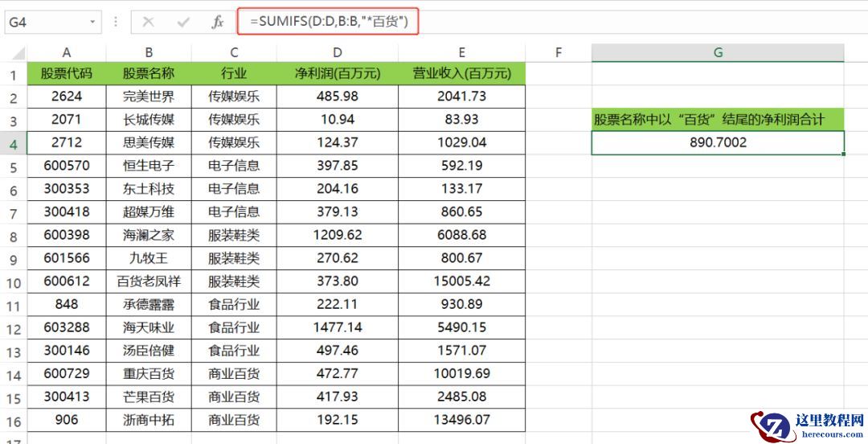Select column E header

[461, 52]
